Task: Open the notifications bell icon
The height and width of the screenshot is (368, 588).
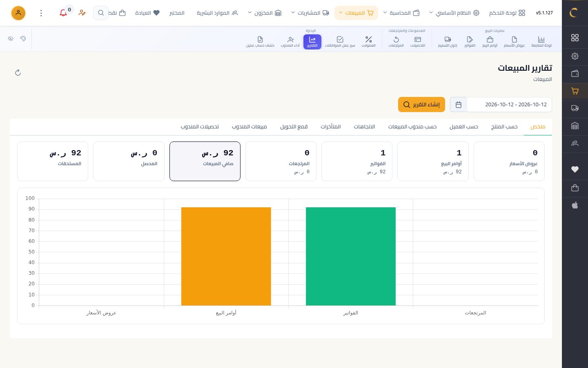Action: (x=63, y=13)
